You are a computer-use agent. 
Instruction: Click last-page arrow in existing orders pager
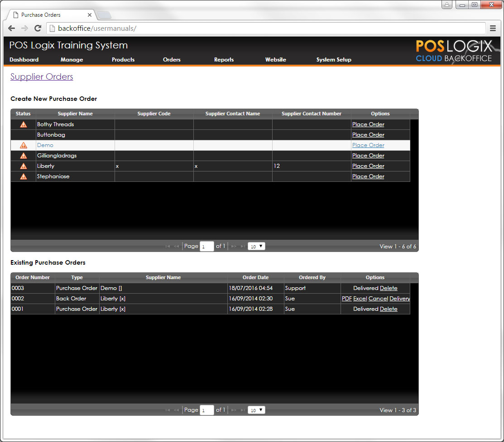click(243, 410)
